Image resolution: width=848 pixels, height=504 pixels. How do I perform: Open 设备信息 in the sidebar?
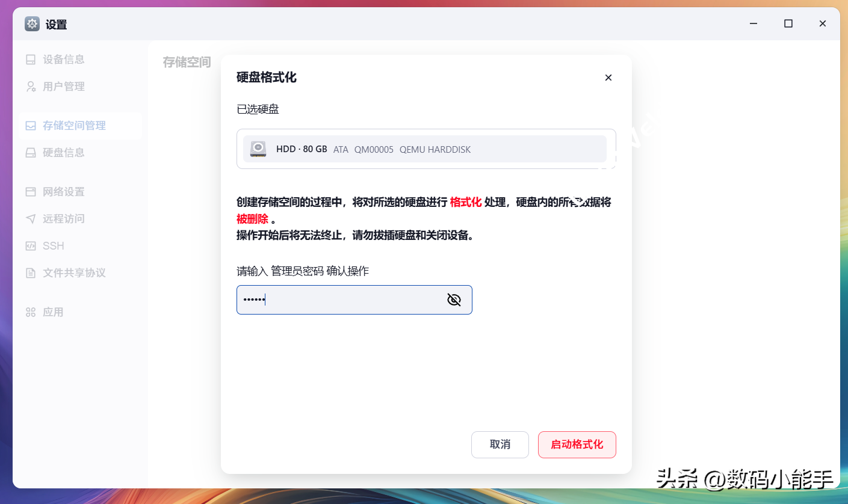[x=63, y=60]
